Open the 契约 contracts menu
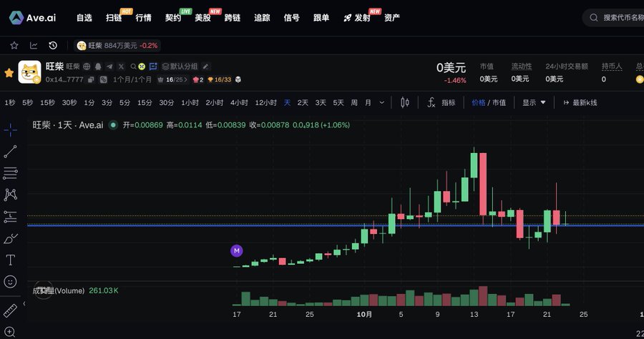The image size is (644, 339). click(x=173, y=18)
